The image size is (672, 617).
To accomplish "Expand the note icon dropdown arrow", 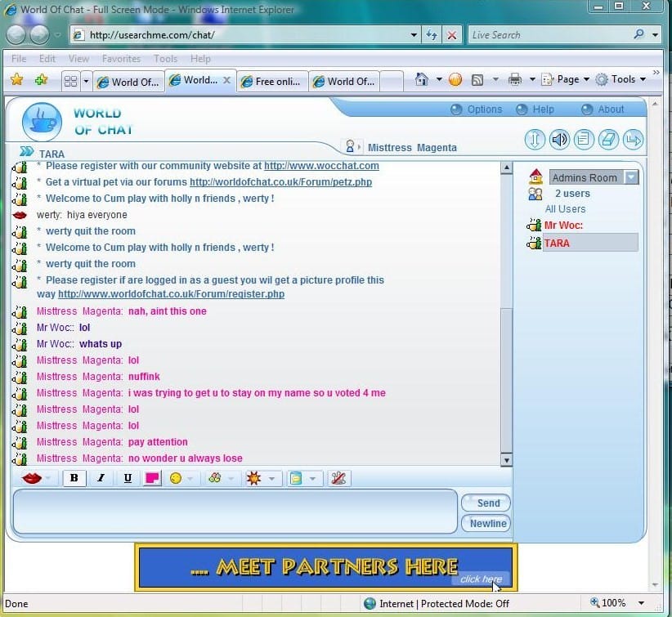I will pos(313,478).
